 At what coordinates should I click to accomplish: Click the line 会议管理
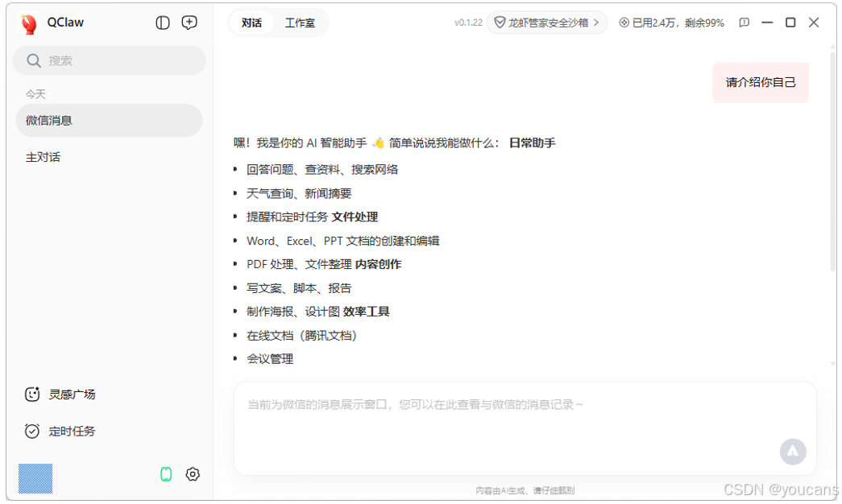(270, 359)
